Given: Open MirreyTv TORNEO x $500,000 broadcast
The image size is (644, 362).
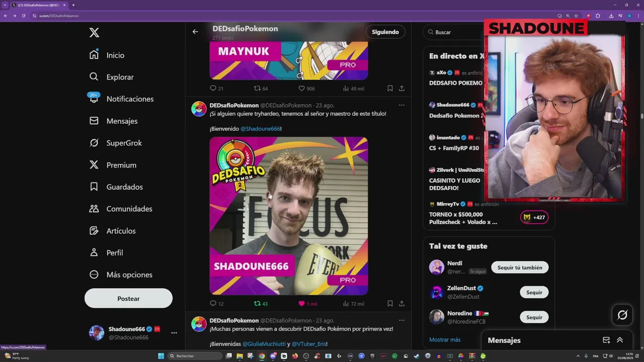Looking at the screenshot, I should pyautogui.click(x=463, y=213).
